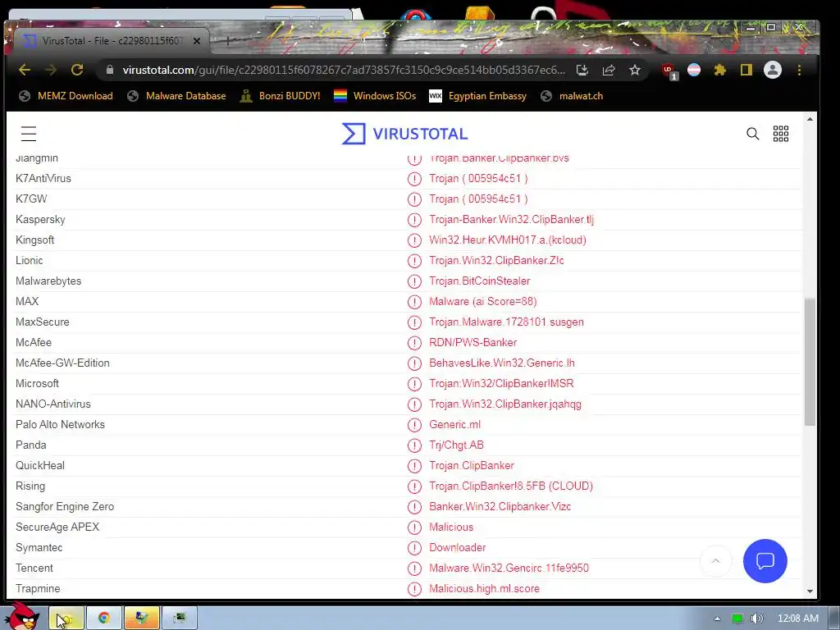This screenshot has width=840, height=630.
Task: Toggle the browser side panel icon
Action: pos(746,71)
